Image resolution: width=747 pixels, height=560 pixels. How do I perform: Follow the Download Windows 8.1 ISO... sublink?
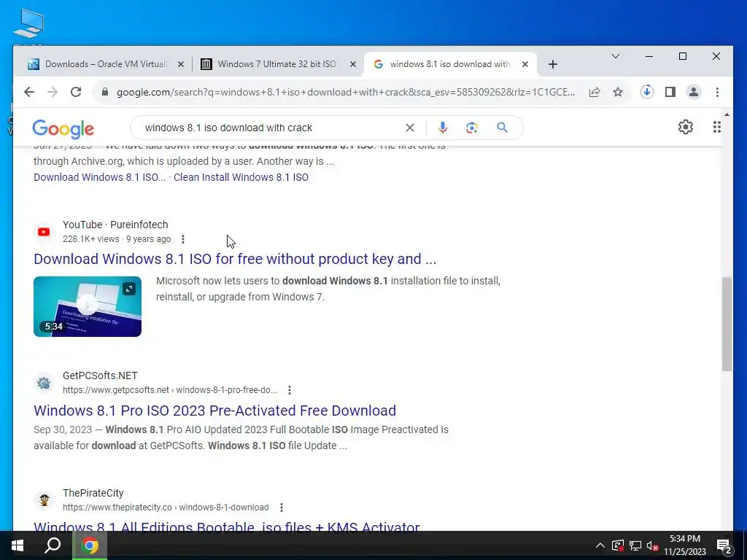click(99, 177)
